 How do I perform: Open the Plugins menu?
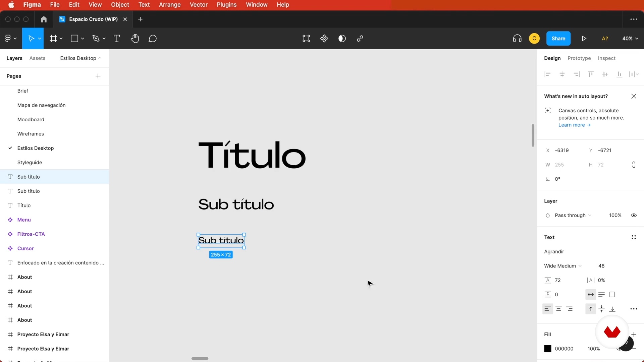[x=227, y=5]
